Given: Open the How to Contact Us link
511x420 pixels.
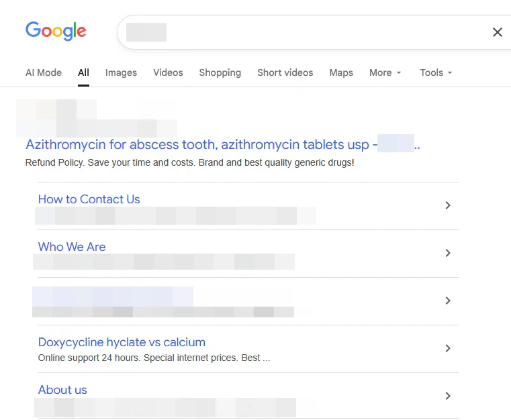Looking at the screenshot, I should pos(89,199).
